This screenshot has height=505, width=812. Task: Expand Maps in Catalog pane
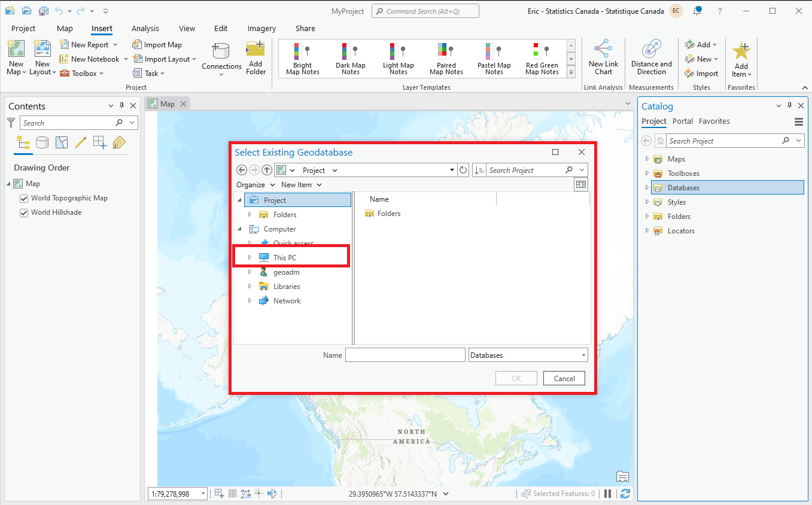pyautogui.click(x=647, y=159)
